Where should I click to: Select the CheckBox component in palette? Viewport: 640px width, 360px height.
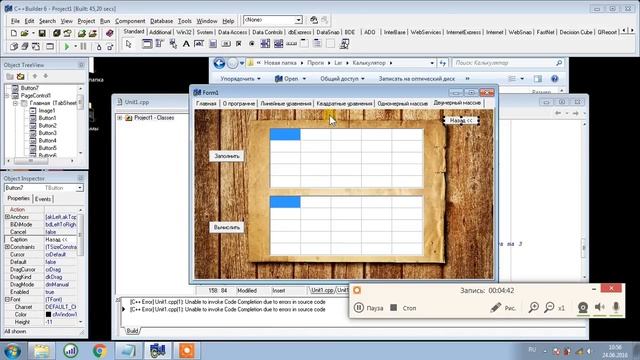pyautogui.click(x=239, y=44)
